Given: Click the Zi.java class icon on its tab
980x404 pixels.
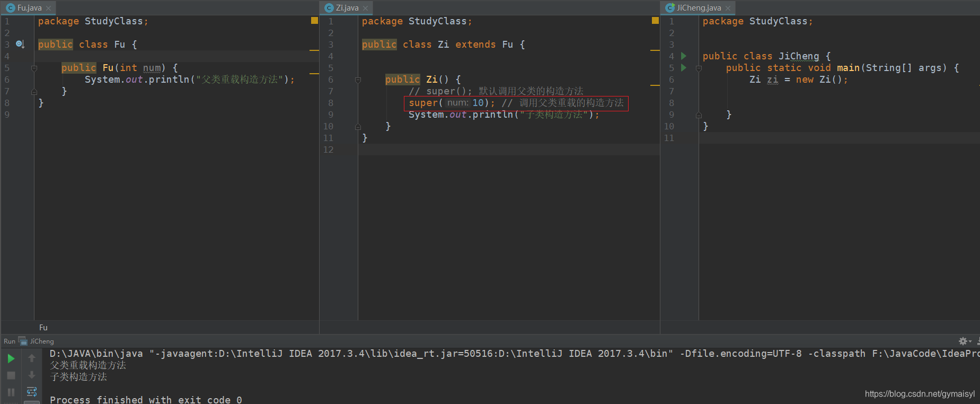Looking at the screenshot, I should point(329,8).
